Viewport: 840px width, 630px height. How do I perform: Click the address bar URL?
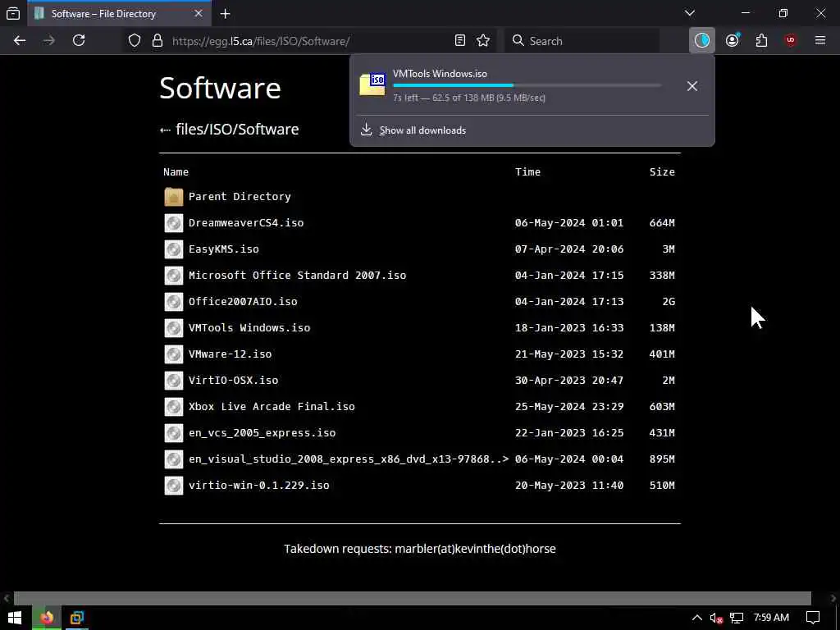[x=261, y=41]
